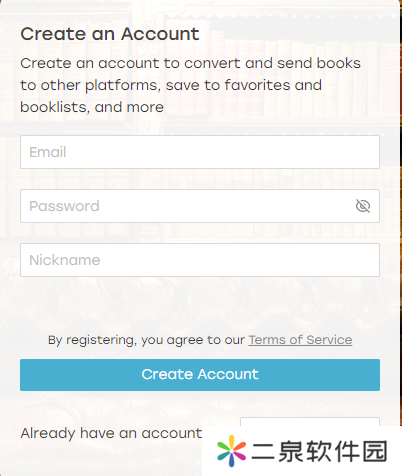
Task: Open the Terms of Service link
Action: coord(300,340)
